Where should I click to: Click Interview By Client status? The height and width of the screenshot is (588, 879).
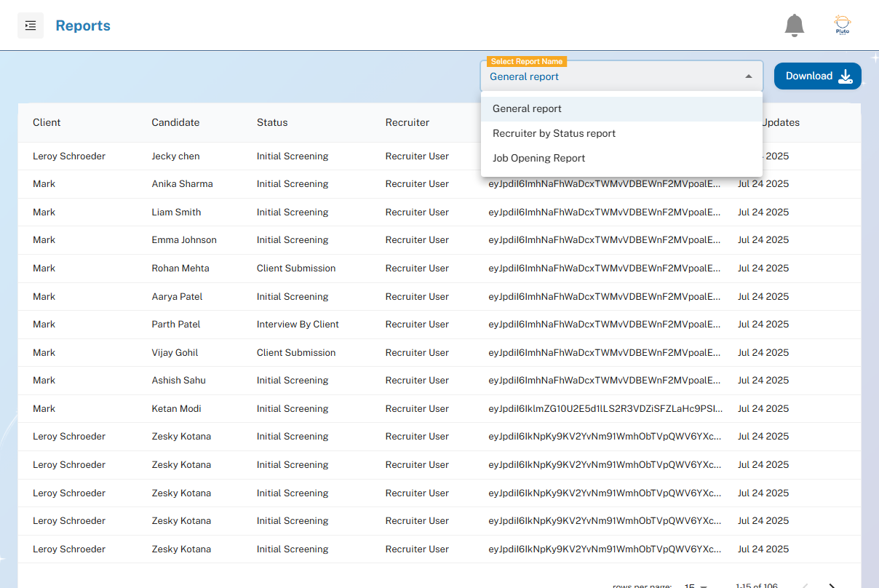coord(298,325)
